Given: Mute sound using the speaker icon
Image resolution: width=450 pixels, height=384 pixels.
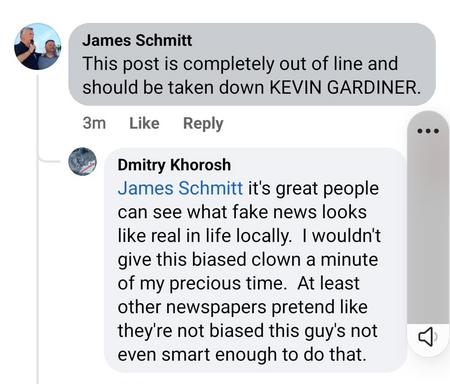Looking at the screenshot, I should click(x=428, y=337).
